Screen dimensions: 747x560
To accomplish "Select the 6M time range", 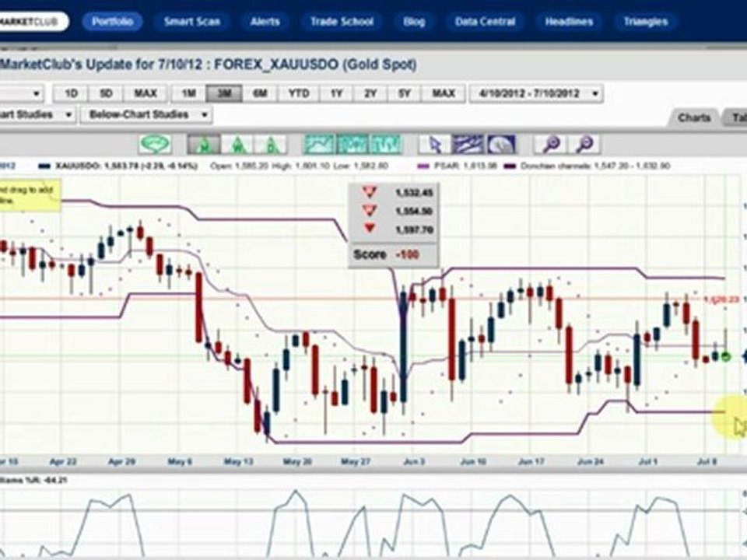I will 260,93.
